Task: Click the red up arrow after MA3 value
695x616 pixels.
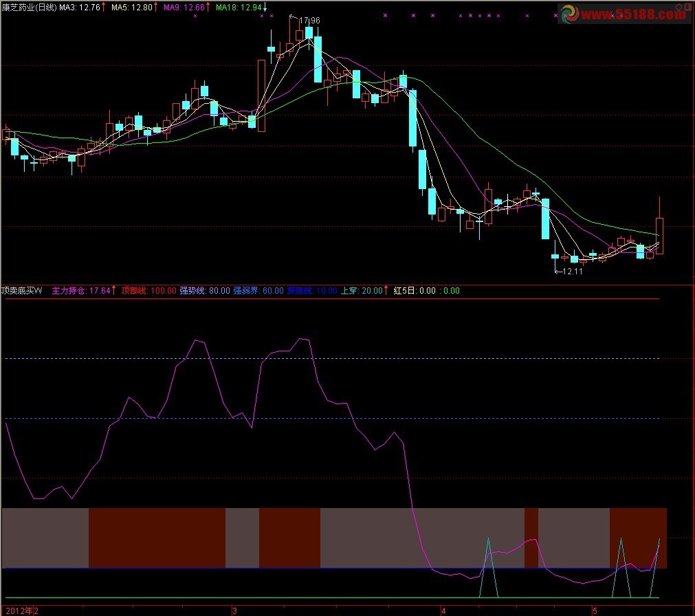Action: 104,7
